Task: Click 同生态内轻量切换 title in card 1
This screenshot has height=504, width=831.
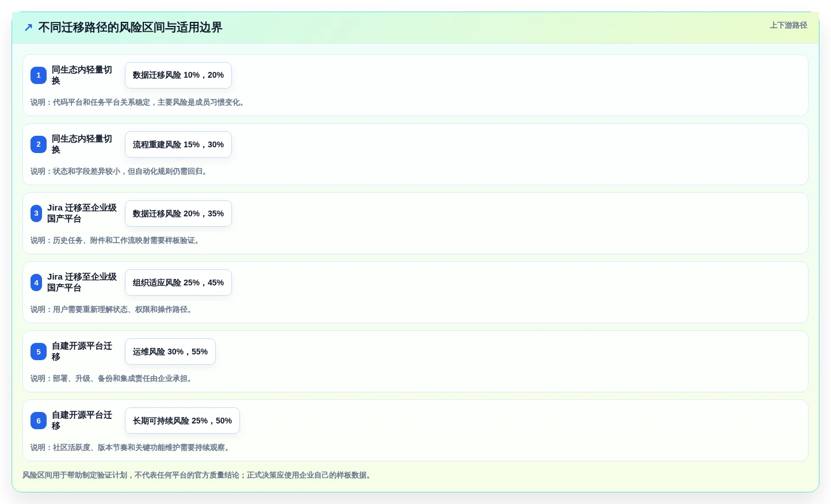Action: (x=82, y=75)
